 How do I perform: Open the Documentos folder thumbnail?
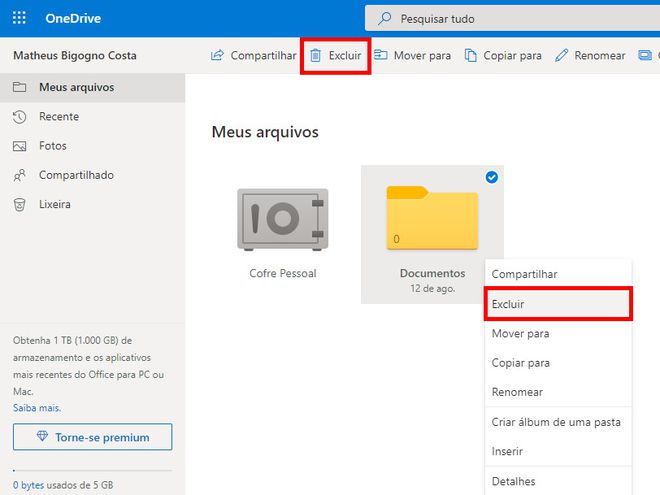click(432, 218)
